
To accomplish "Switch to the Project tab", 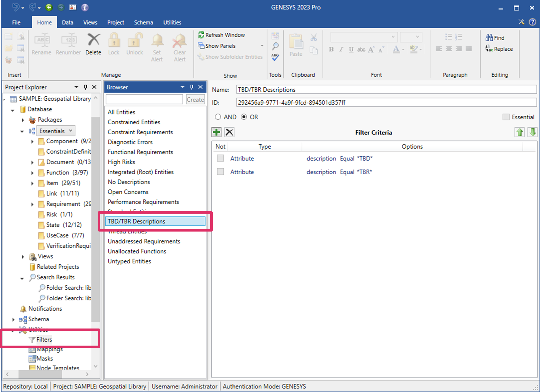I will coord(115,22).
